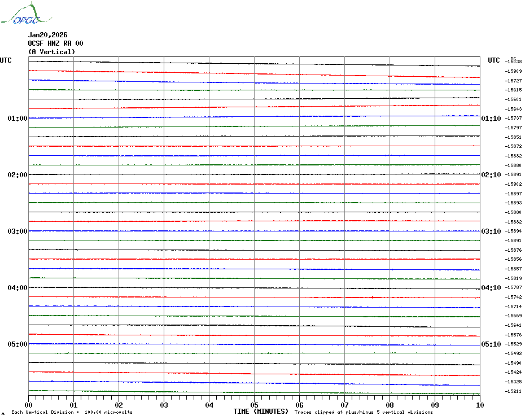Click the (A Vertical) label

coord(51,52)
